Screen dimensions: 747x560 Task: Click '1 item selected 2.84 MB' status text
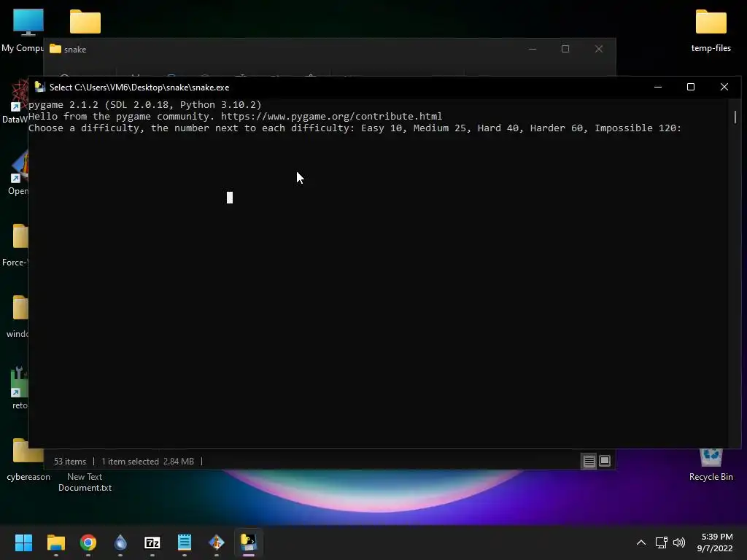pyautogui.click(x=147, y=462)
